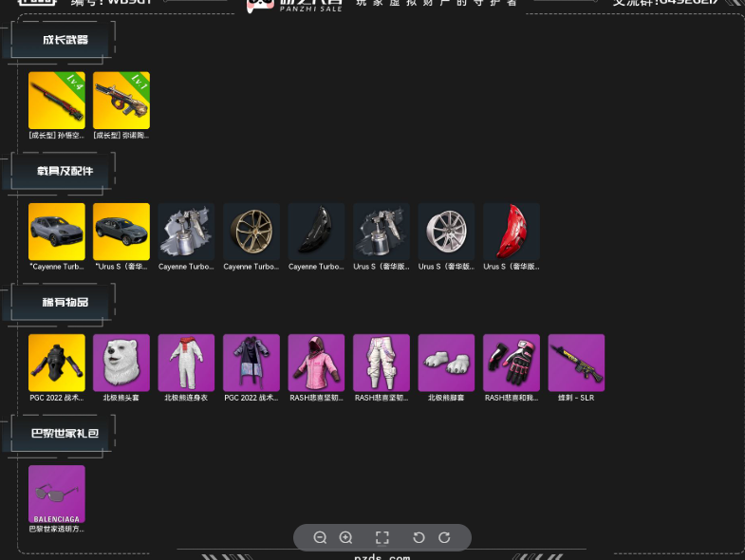Viewport: 745px width, 560px height.
Task: Click the 北极熊脚套 bear paws item
Action: tap(446, 363)
